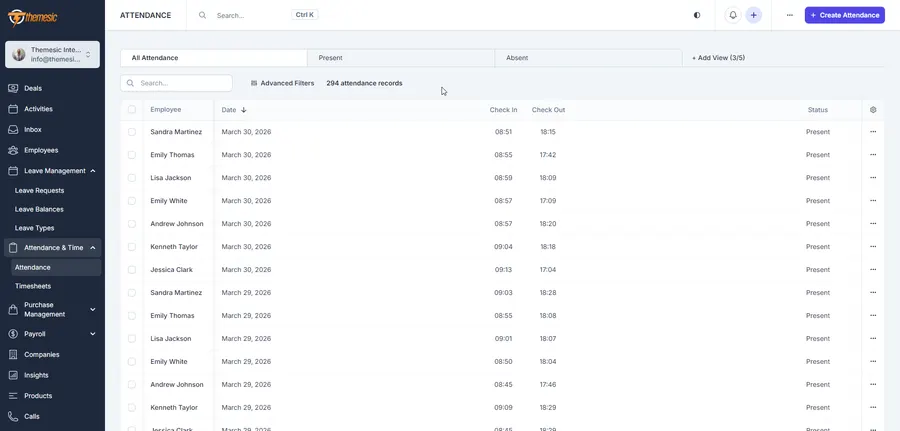The height and width of the screenshot is (431, 900).
Task: Select Attendance submenu item
Action: pyautogui.click(x=56, y=267)
